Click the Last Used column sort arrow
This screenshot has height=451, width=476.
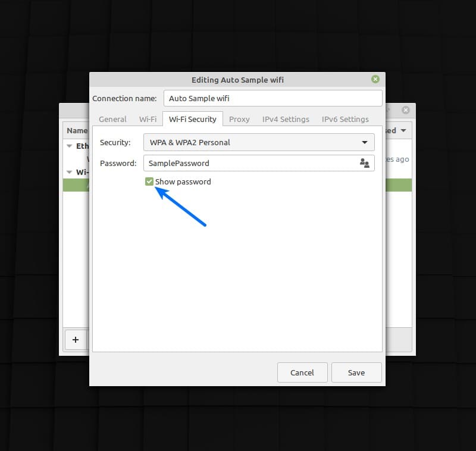(403, 130)
